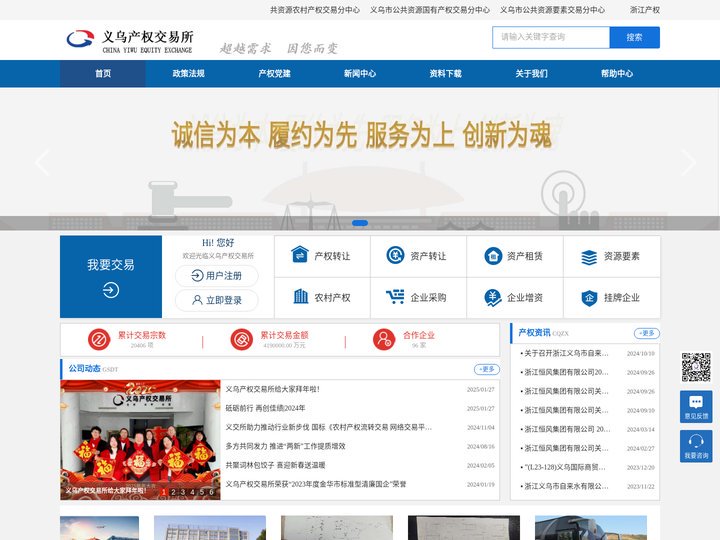
Task: Click the 我要交易 blue panel
Action: coord(111,277)
